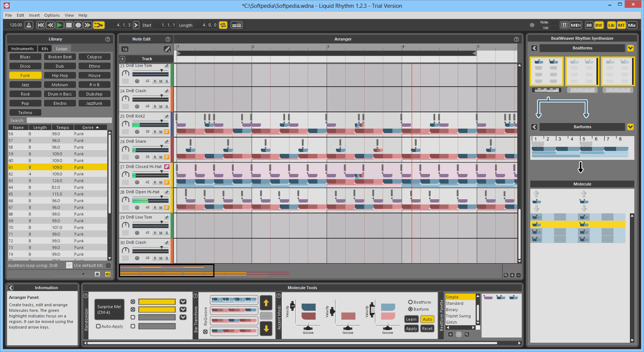Open the Audition loop kit dropdown

click(69, 265)
